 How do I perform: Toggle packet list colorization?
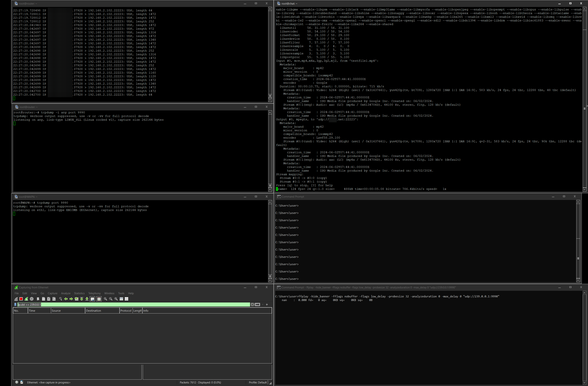click(x=99, y=299)
